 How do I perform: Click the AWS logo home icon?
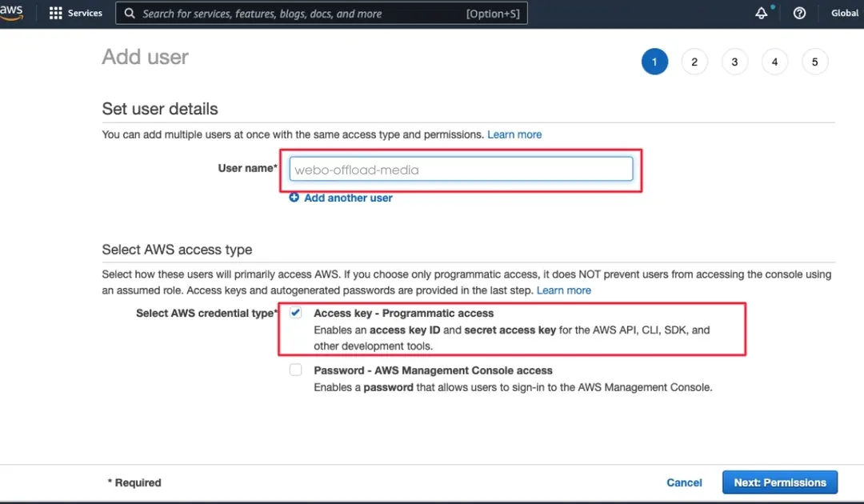pos(12,13)
